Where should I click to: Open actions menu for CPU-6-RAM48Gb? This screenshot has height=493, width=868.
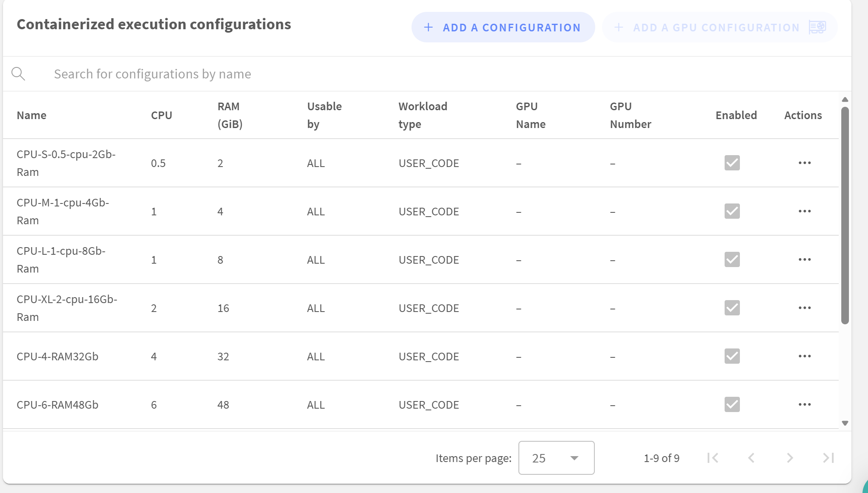804,405
